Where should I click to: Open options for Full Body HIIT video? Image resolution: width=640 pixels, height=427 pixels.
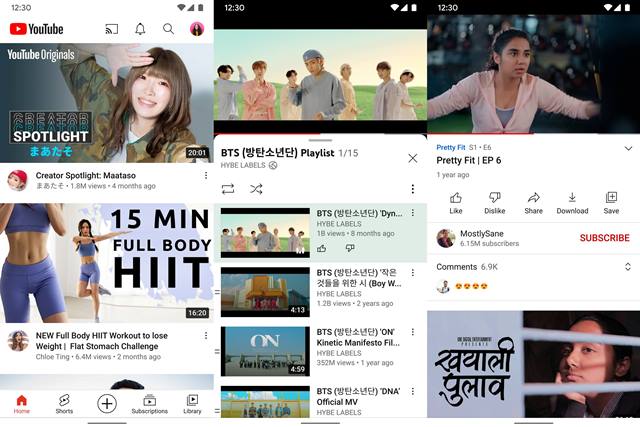click(206, 335)
